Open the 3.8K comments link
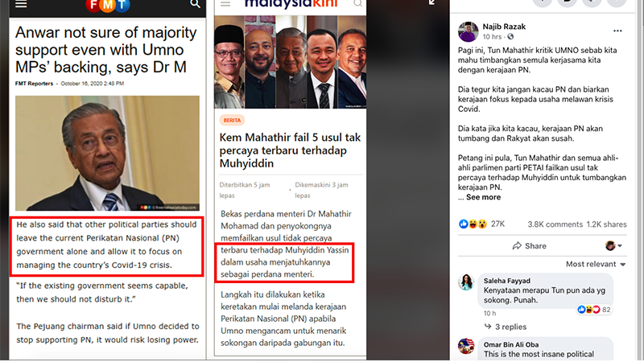Image resolution: width=644 pixels, height=362 pixels. pyautogui.click(x=555, y=224)
